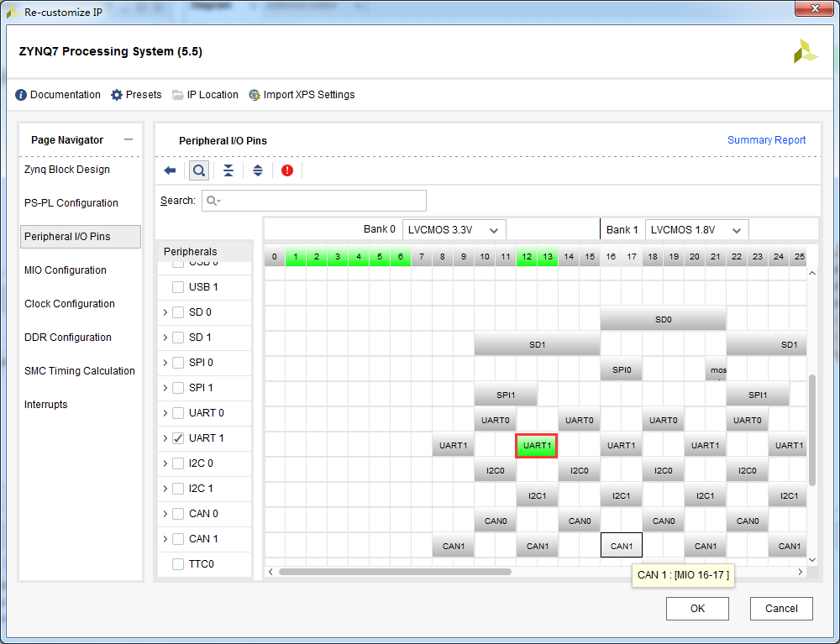Expand the CAN 0 peripheral row
This screenshot has width=840, height=644.
pyautogui.click(x=165, y=513)
